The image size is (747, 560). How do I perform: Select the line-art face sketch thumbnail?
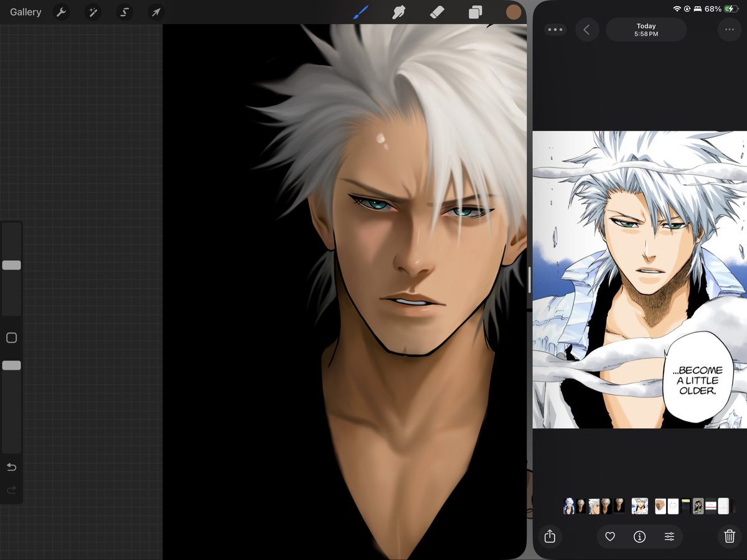click(673, 506)
